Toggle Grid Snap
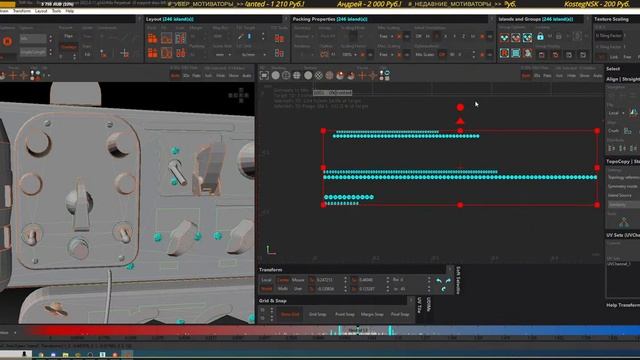This screenshot has width=640, height=360. click(318, 314)
